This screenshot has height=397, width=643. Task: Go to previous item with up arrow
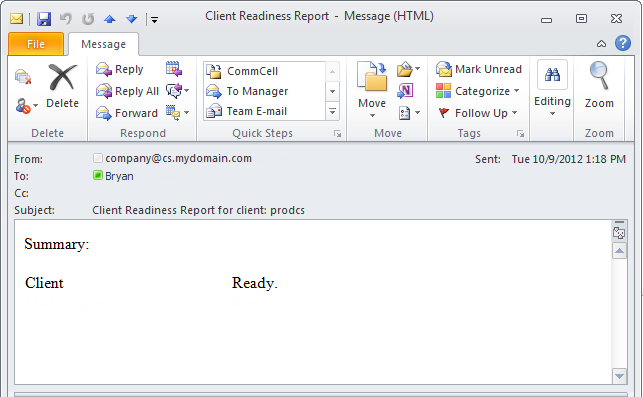tap(109, 19)
